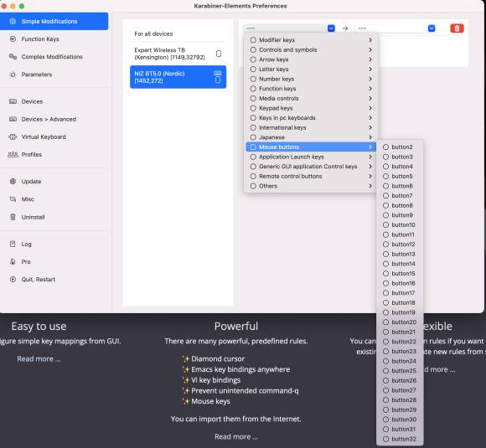Click the Uninstall trash can icon

pos(13,217)
